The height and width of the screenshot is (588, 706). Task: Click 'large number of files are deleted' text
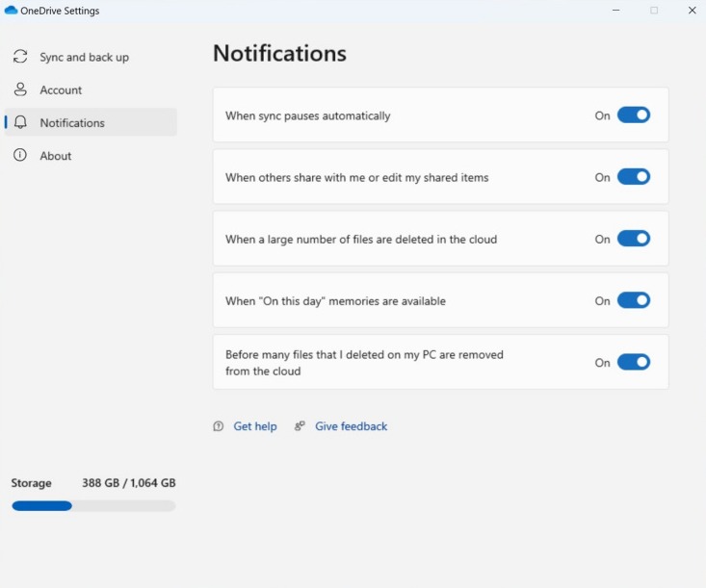(x=361, y=240)
